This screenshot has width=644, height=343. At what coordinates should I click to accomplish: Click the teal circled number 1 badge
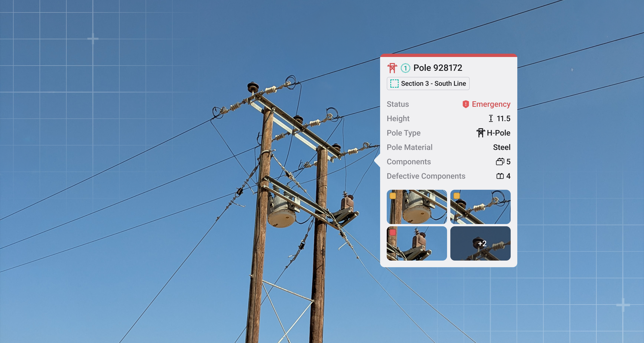tap(405, 68)
